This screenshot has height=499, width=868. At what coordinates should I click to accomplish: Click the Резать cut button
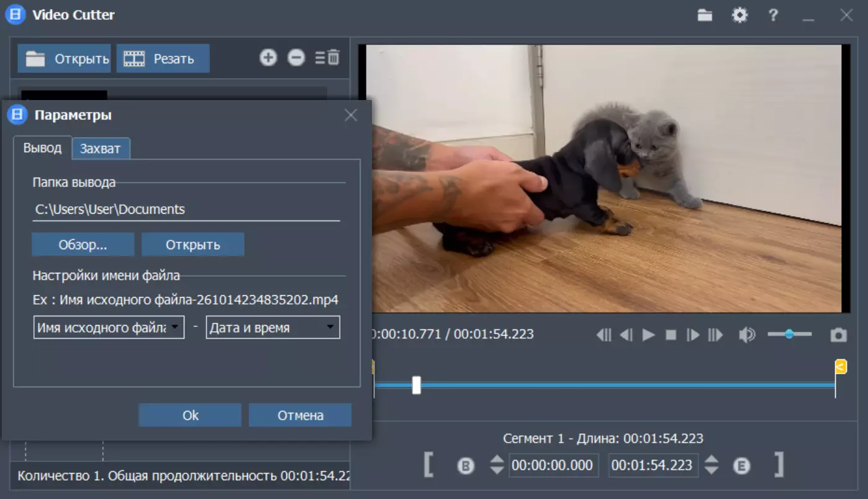coord(163,58)
